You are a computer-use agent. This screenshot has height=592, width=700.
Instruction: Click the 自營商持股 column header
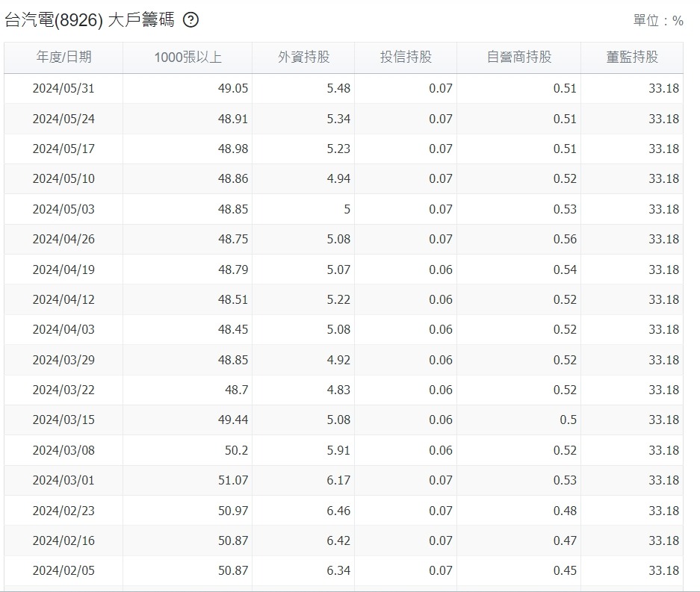518,57
